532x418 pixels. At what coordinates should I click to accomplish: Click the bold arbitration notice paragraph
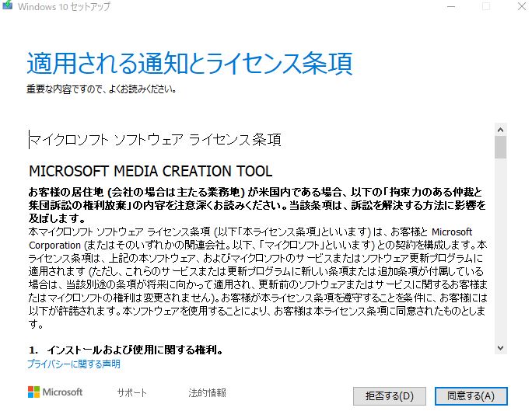(x=257, y=205)
